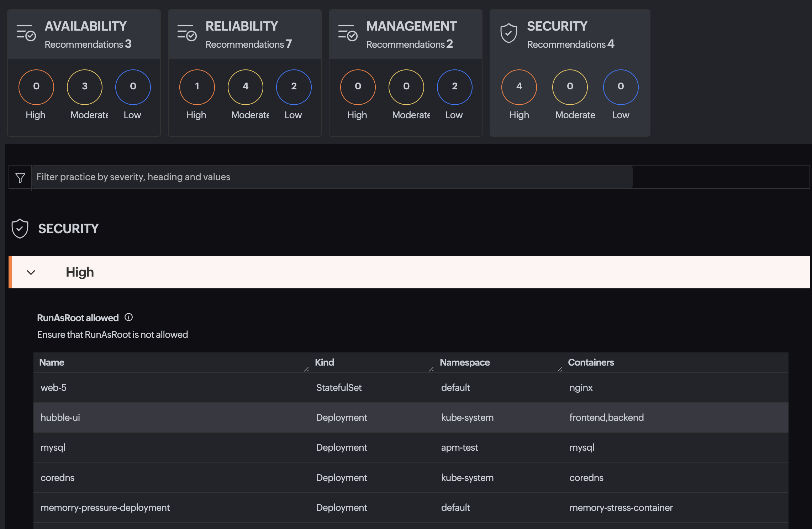Click the mysql name cell
Screen dimensions: 812x529
[53, 447]
